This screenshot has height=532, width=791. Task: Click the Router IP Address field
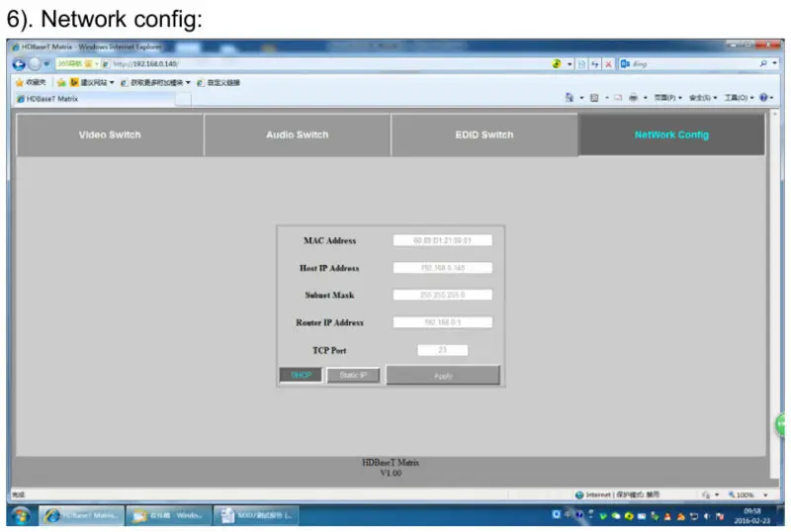click(x=442, y=322)
